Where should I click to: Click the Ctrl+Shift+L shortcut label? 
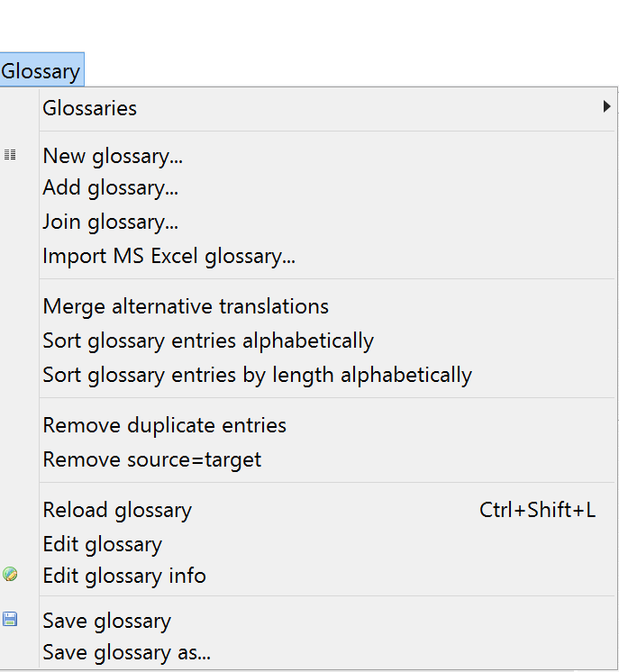[x=537, y=510]
